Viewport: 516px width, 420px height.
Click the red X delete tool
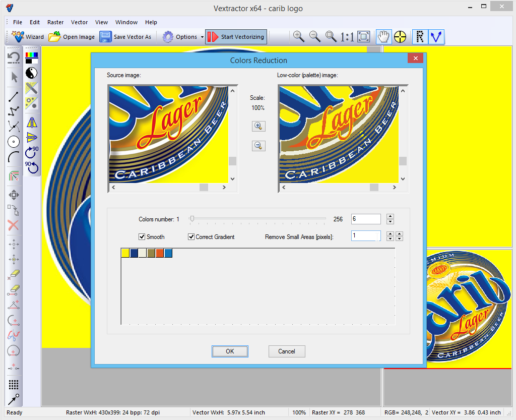(x=14, y=225)
